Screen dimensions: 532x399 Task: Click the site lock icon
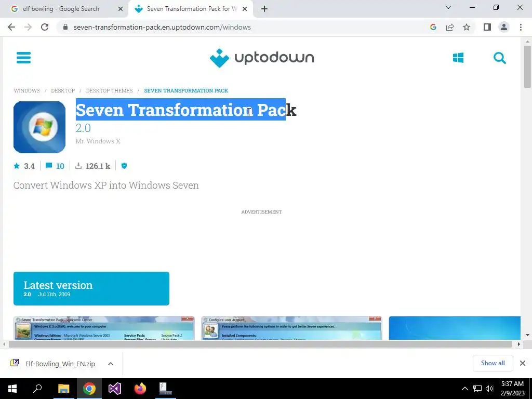point(65,27)
